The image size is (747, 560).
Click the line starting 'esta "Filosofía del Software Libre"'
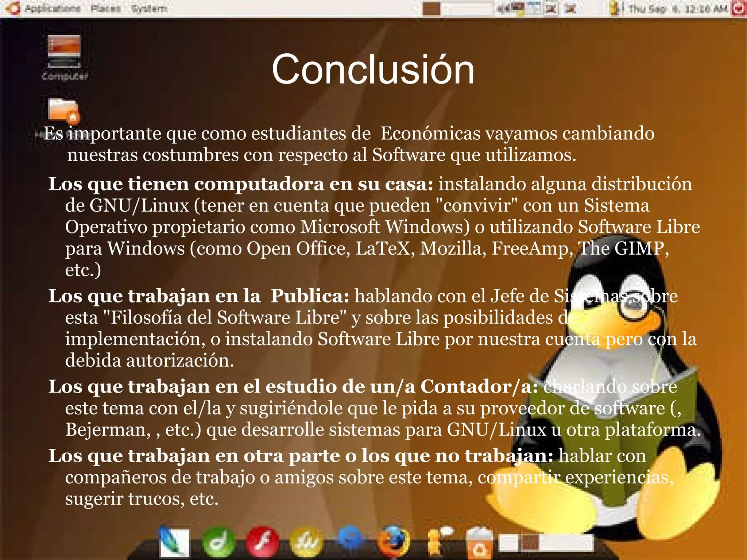(x=321, y=317)
